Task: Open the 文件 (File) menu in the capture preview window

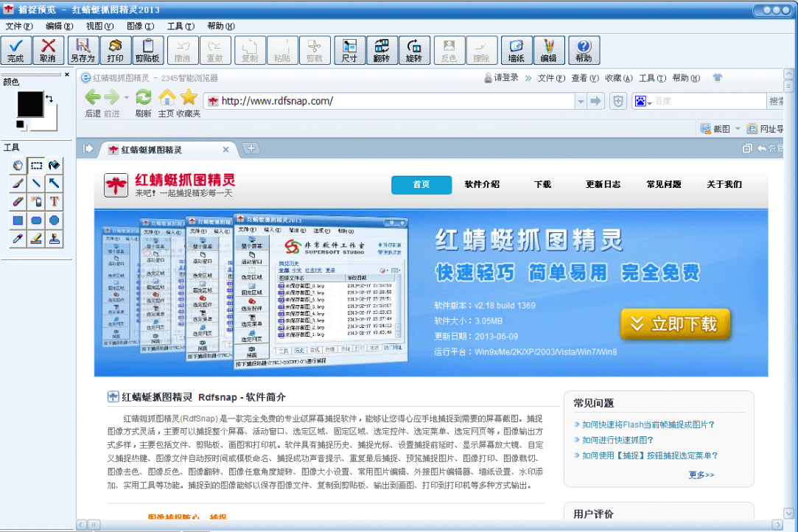Action: (x=19, y=26)
